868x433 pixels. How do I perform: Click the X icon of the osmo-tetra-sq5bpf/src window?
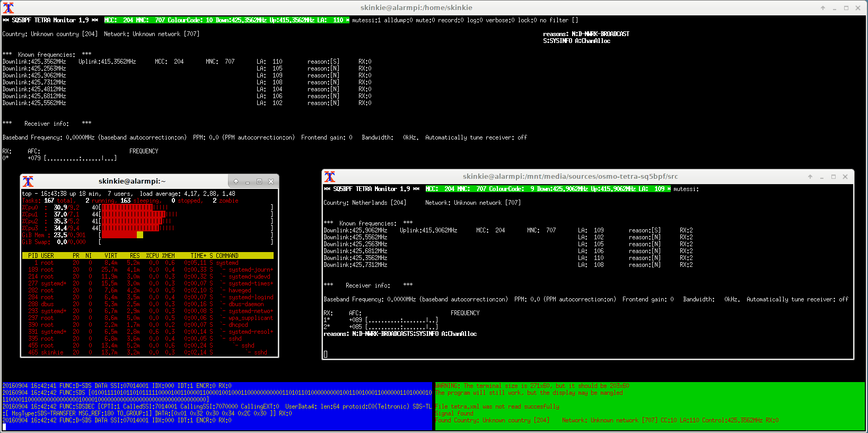click(330, 177)
